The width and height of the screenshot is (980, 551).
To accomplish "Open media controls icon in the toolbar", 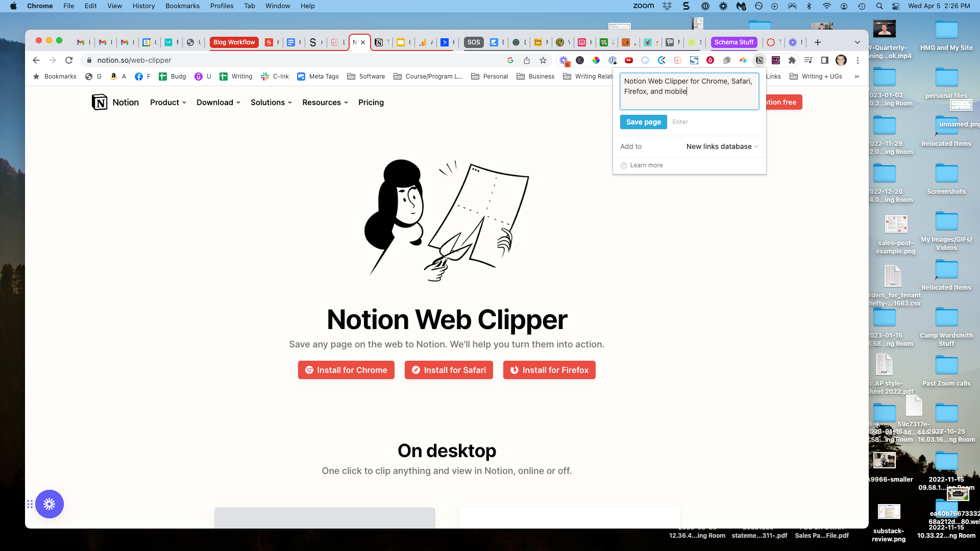I will (808, 60).
